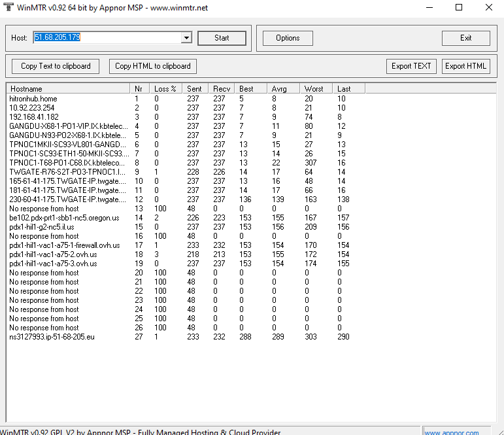
Task: Maximize the WinMTR window
Action: pos(458,7)
